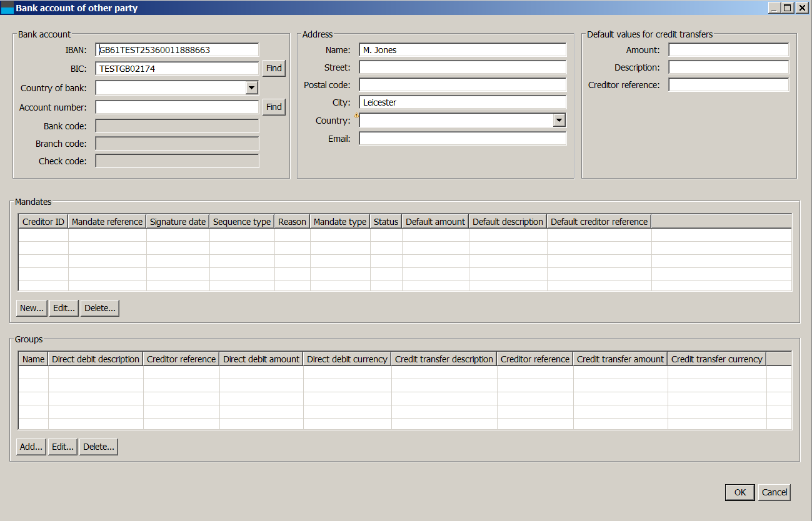Maximize the Bank account dialog window
Viewport: 812px width, 521px height.
[787, 7]
